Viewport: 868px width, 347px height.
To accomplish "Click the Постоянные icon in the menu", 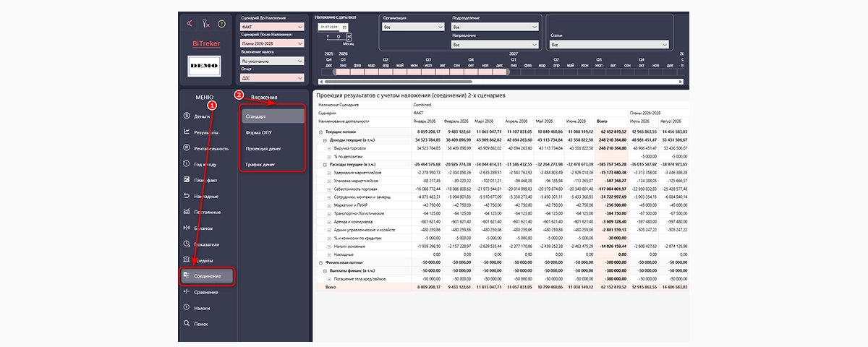I will click(x=187, y=211).
